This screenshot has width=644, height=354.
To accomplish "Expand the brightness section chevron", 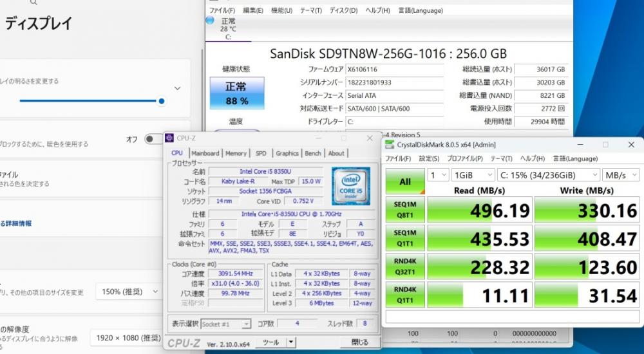I will point(178,88).
